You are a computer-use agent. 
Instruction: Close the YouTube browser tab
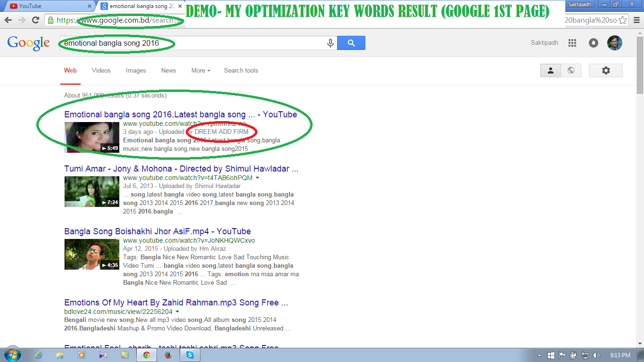coord(89,6)
